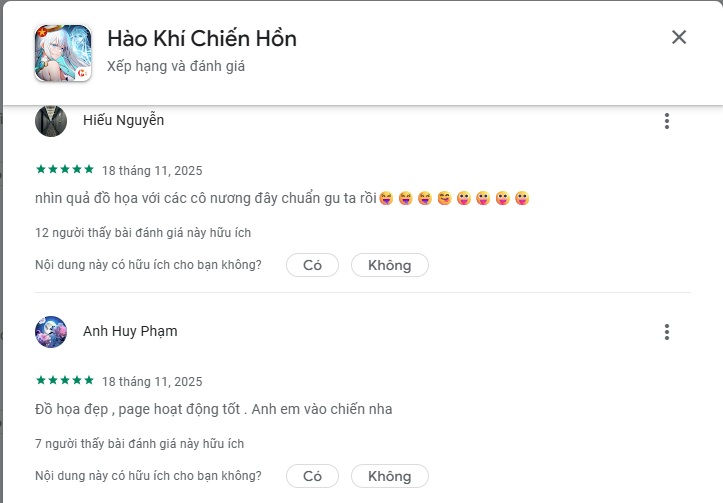723x503 pixels.
Task: Click the Anh Huy Phạm reviewer name
Action: [x=130, y=331]
